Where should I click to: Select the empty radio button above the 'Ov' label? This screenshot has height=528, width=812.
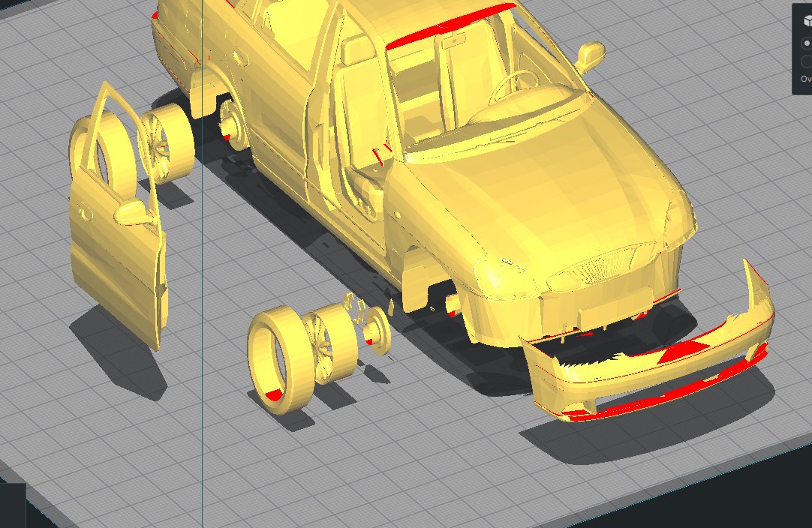click(807, 61)
